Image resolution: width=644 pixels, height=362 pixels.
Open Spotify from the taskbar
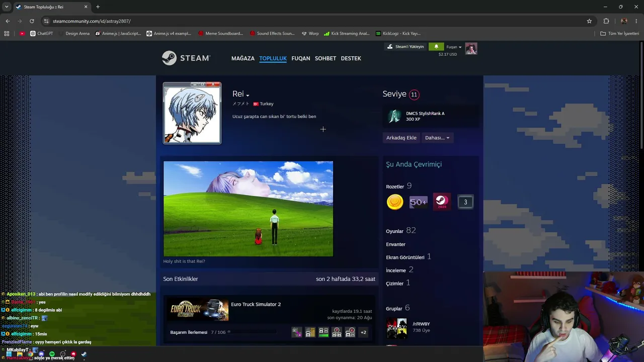point(52,354)
